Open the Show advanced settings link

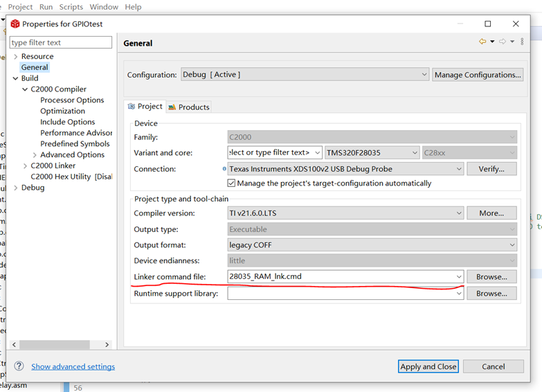(73, 366)
